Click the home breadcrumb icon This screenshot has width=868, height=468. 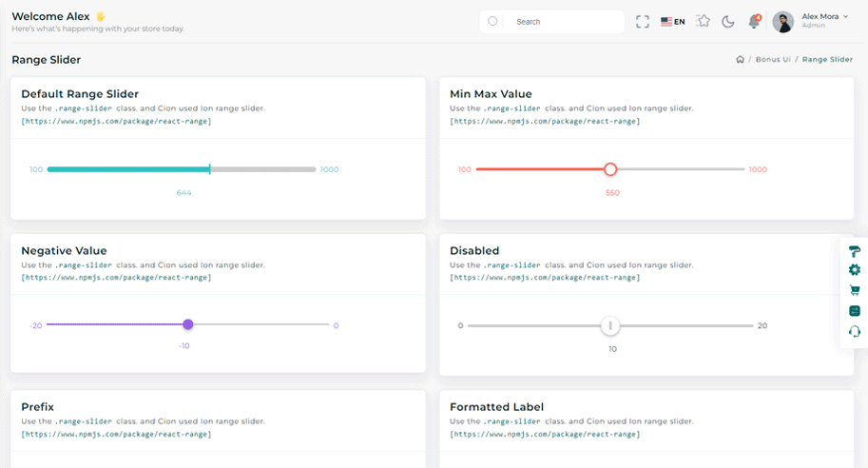pos(740,60)
